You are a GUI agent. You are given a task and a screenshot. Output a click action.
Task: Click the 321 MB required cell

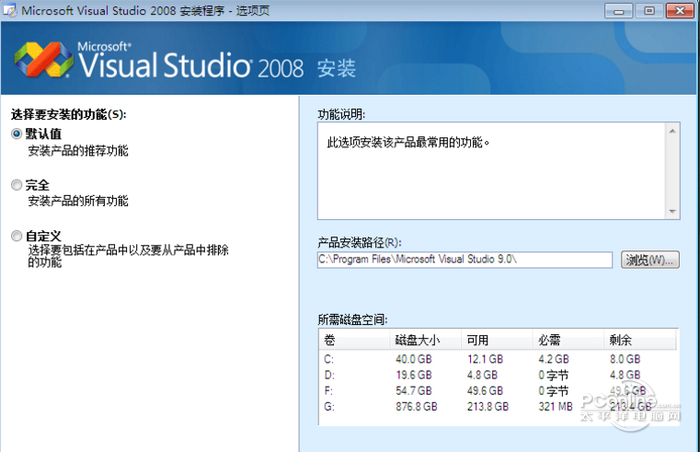[555, 406]
